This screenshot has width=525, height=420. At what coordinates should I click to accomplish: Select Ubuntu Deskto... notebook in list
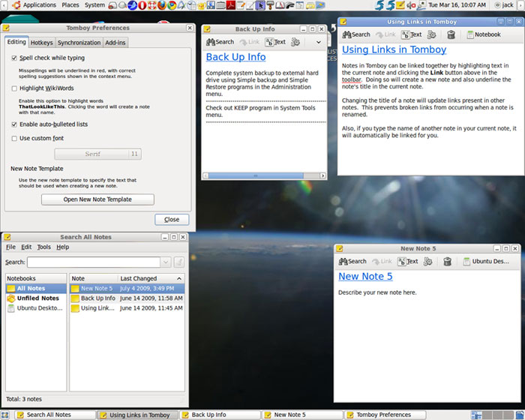[36, 308]
